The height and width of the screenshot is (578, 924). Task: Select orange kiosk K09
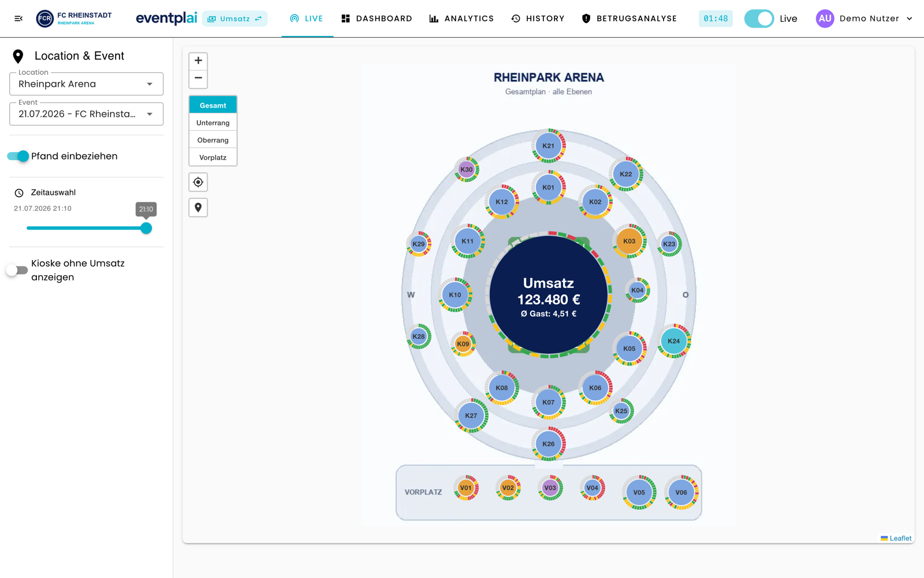tap(463, 344)
